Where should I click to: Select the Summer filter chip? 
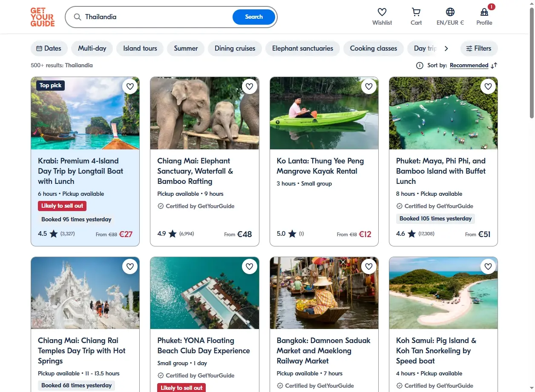coord(186,49)
